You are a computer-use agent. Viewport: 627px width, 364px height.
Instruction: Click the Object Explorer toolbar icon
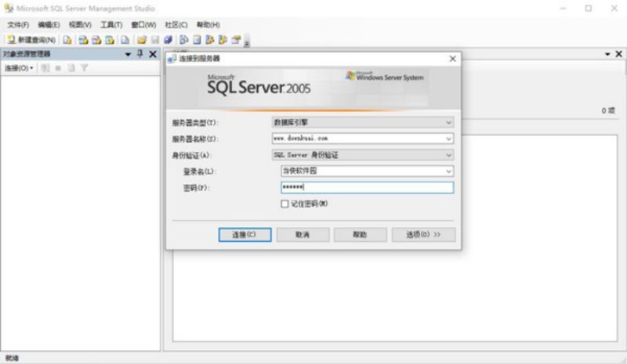coord(209,40)
